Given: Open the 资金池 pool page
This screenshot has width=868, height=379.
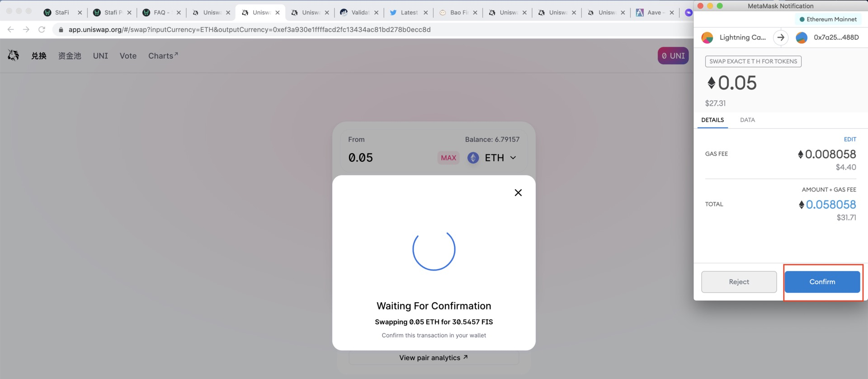Looking at the screenshot, I should [x=70, y=56].
